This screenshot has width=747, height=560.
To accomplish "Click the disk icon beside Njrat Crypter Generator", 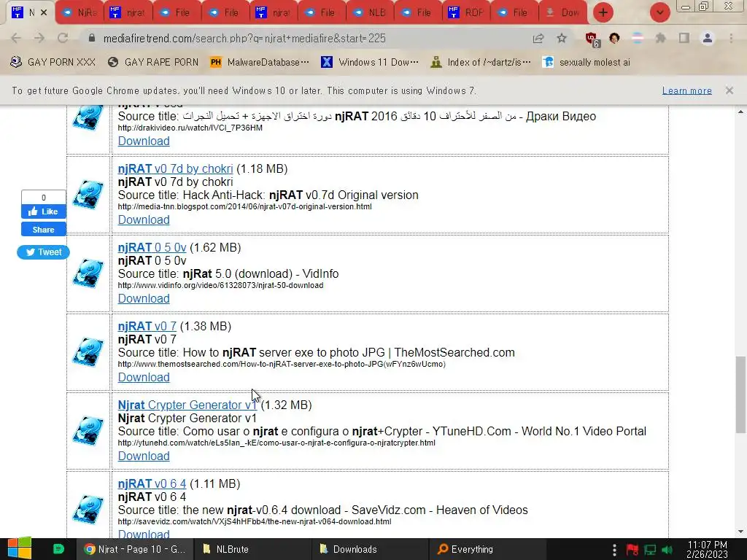I will tap(88, 431).
